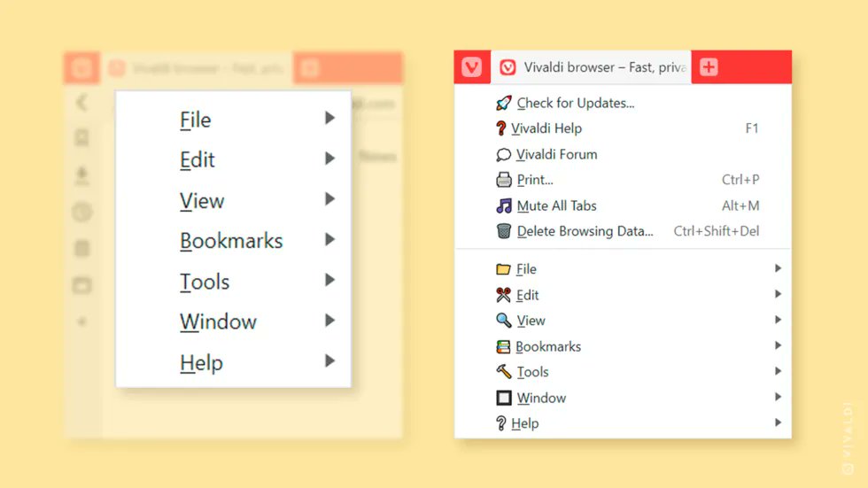The image size is (868, 488).
Task: Expand the View submenu arrow in the right menu
Action: click(778, 320)
